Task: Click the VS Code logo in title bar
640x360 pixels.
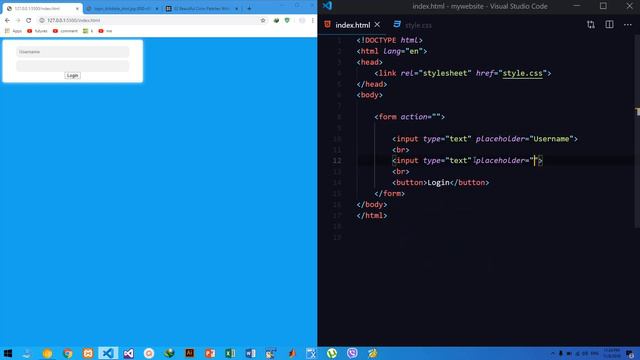Action: tap(327, 6)
